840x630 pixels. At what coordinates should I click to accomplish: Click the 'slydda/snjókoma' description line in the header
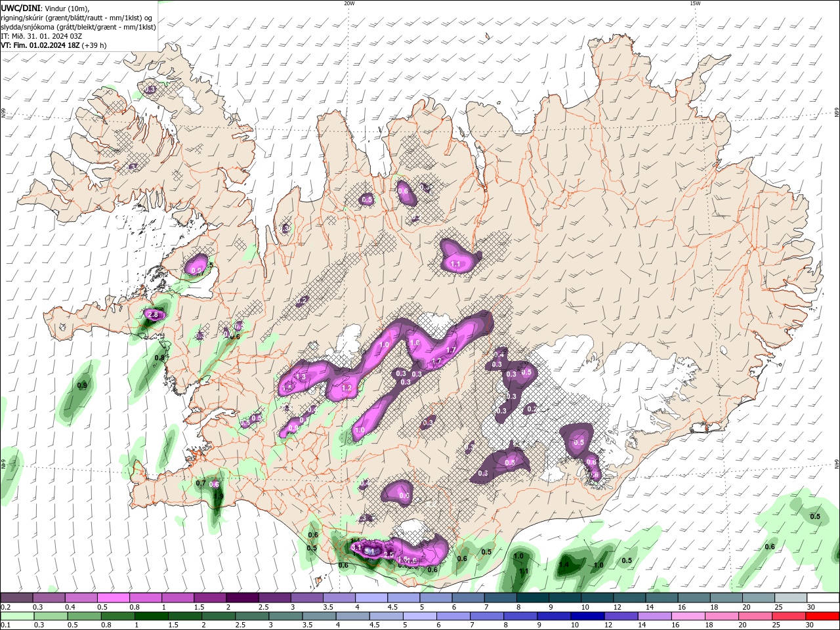pos(78,27)
